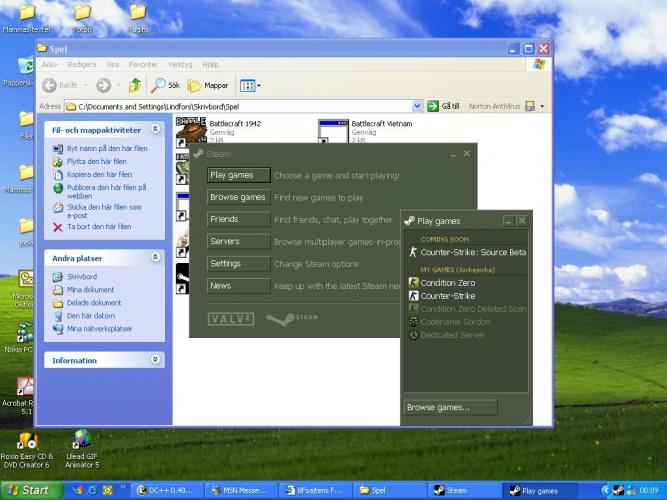Collapse the Andra platser panel
Viewport: 667px width, 500px height.
[x=156, y=257]
